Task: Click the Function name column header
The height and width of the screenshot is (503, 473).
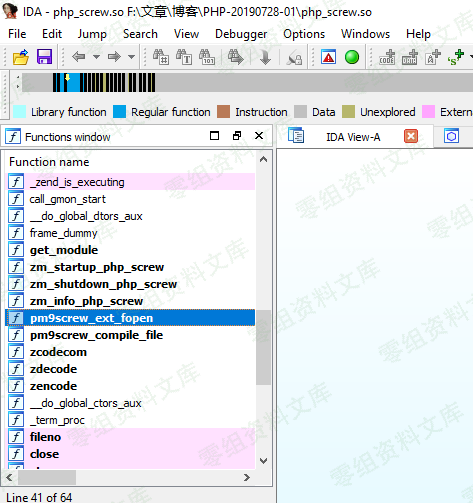Action: point(49,162)
